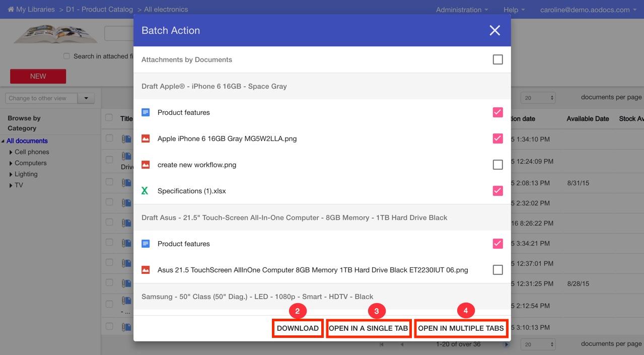This screenshot has width=644, height=355.
Task: Click the product catalog logo image
Action: click(55, 34)
